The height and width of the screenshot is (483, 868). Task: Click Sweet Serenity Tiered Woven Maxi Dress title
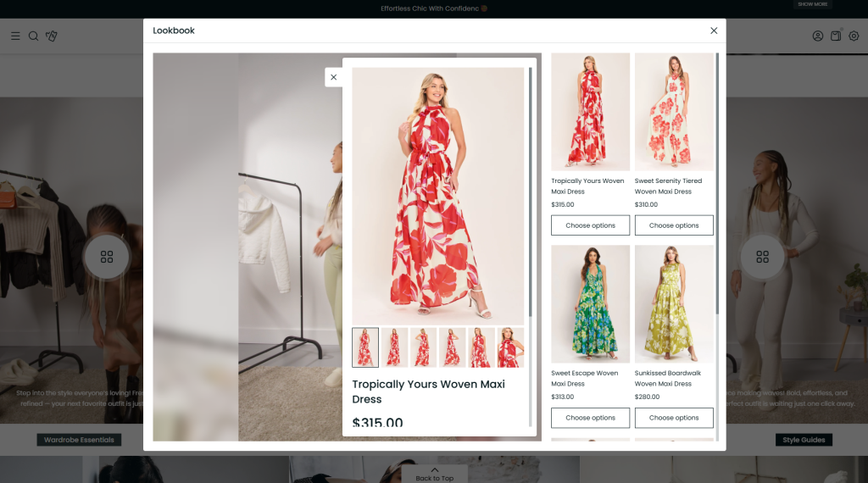click(x=668, y=186)
